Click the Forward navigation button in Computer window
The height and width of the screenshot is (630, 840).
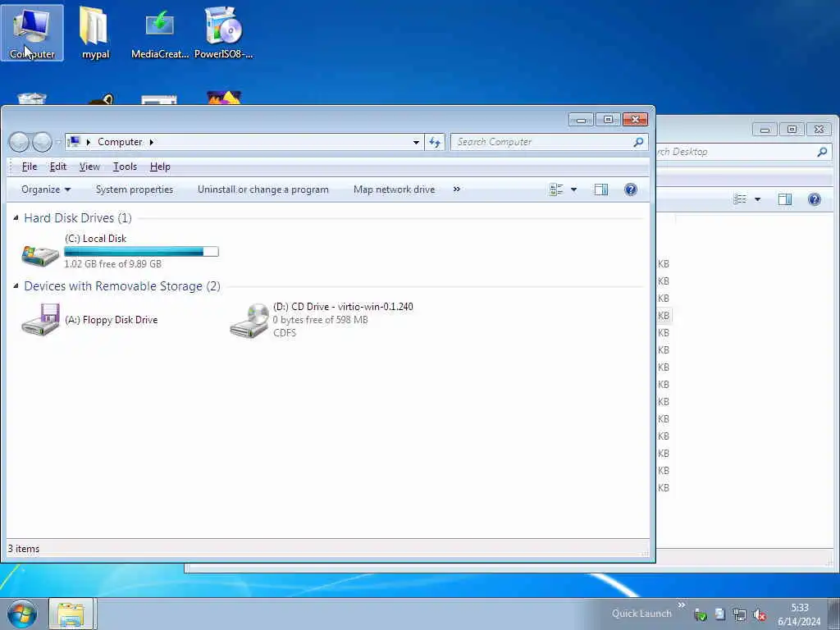42,142
